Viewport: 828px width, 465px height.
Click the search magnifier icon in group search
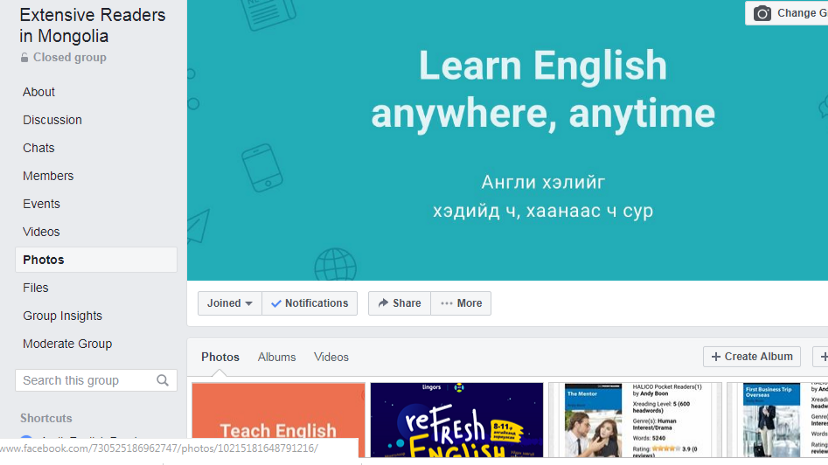coord(163,381)
